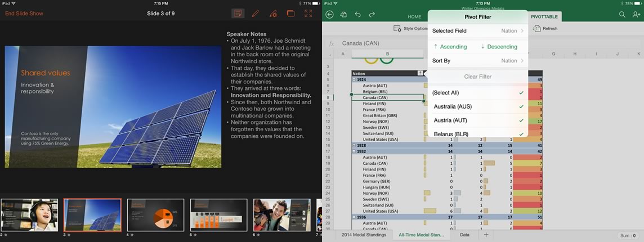Screen dimensions: 644x242
Task: Select United States (USA) cell in row 27
Action: [x=387, y=211]
